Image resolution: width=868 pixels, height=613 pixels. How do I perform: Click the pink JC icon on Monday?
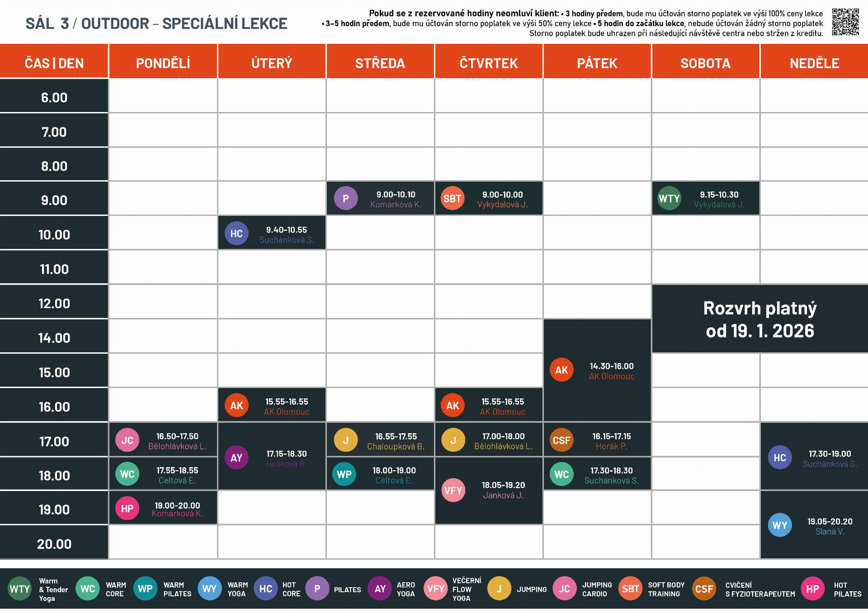[127, 440]
